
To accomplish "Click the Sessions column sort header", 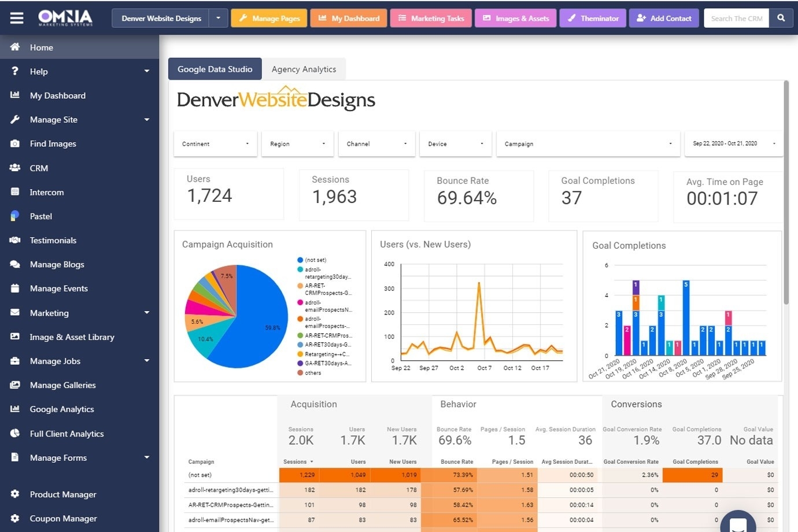I will click(298, 461).
